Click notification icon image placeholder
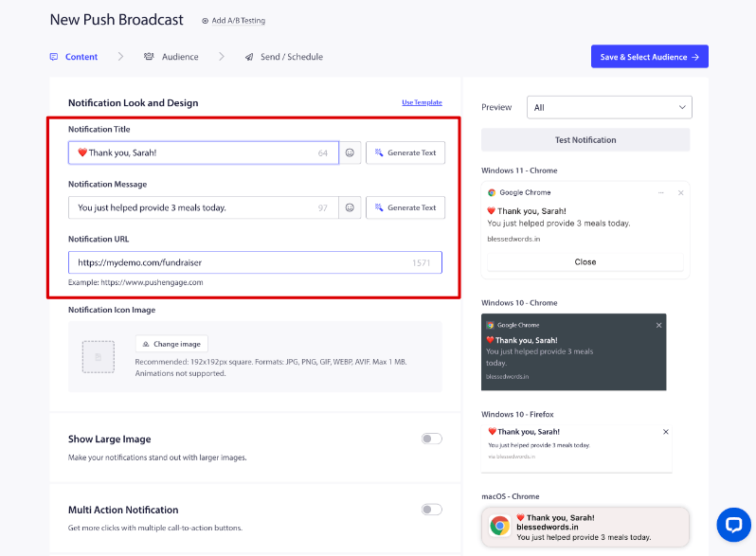The height and width of the screenshot is (556, 756). coord(99,357)
